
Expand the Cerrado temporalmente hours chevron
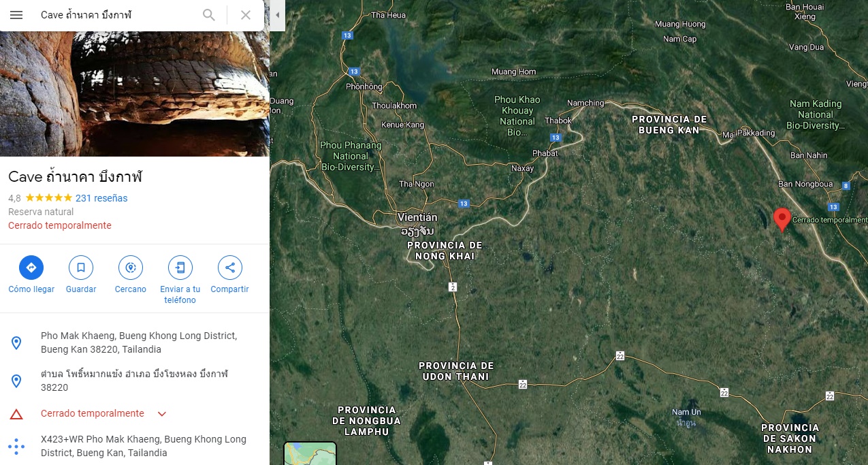click(162, 413)
